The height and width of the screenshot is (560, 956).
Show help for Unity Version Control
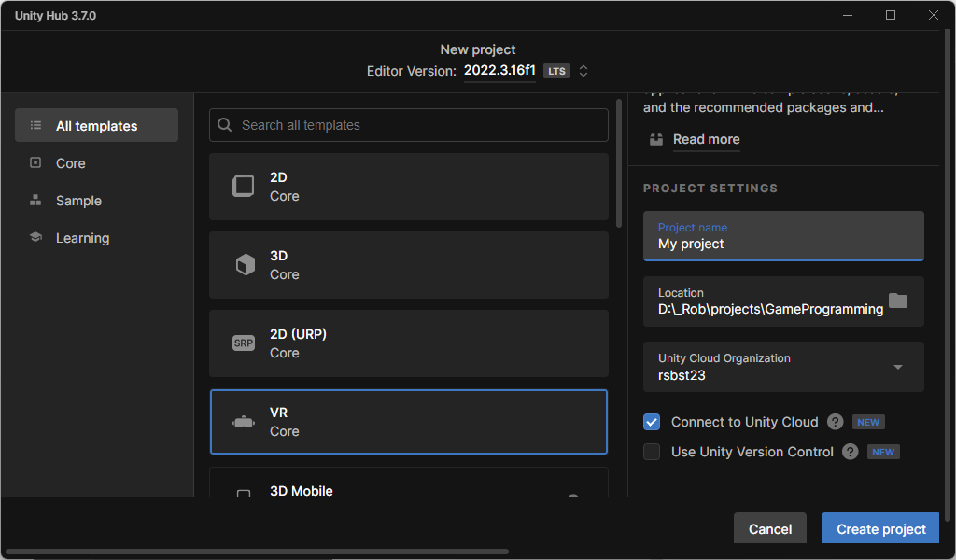[850, 452]
